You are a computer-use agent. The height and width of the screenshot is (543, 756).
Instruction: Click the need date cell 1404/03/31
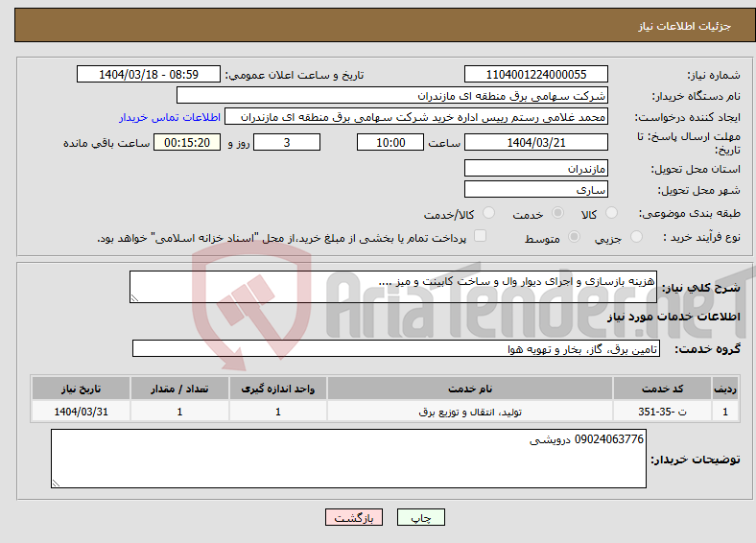point(81,412)
